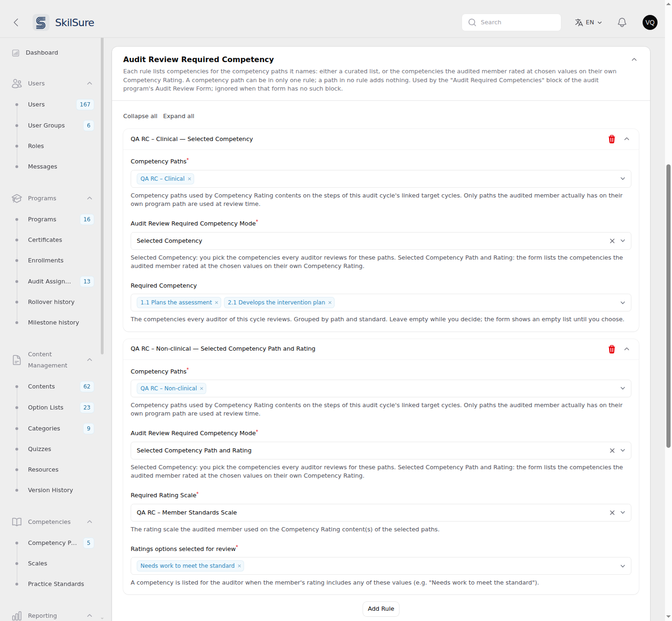
Task: Open Selected Competency Path and Rating mode dropdown
Action: [623, 451]
